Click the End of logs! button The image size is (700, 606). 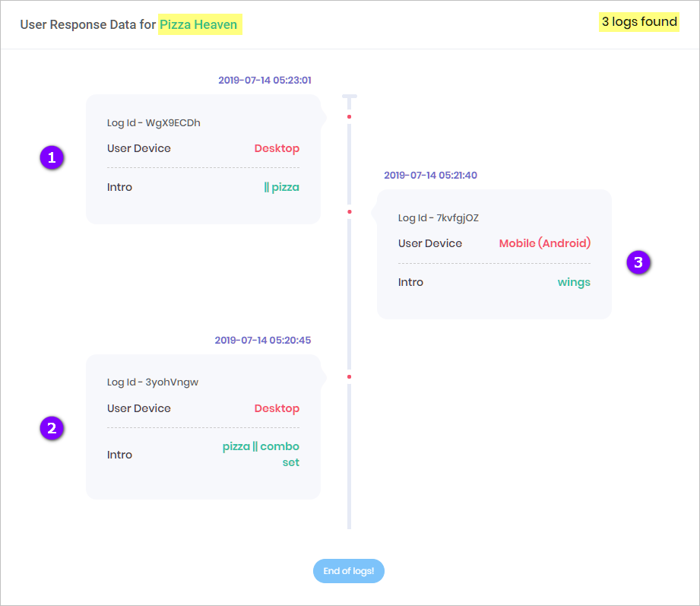tap(349, 571)
